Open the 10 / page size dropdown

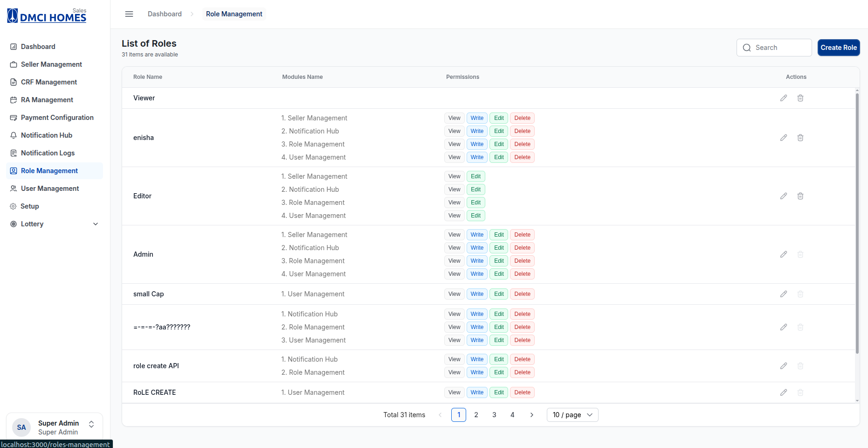pyautogui.click(x=572, y=415)
